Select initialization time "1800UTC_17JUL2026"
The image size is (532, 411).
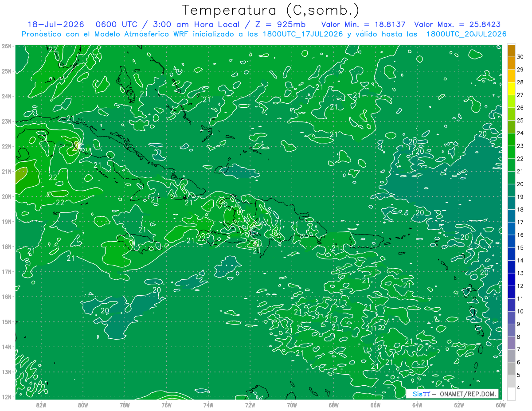(303, 34)
